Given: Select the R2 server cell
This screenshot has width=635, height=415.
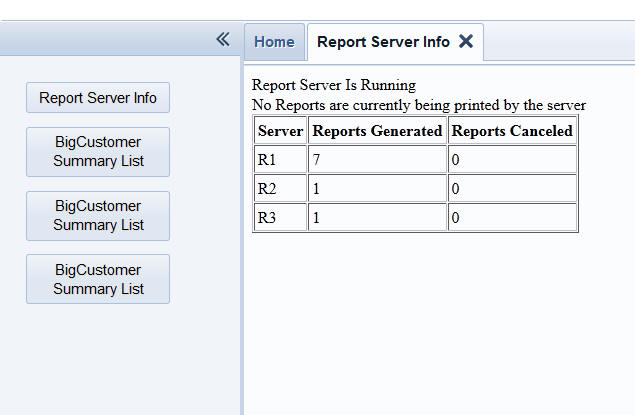Looking at the screenshot, I should coord(280,189).
